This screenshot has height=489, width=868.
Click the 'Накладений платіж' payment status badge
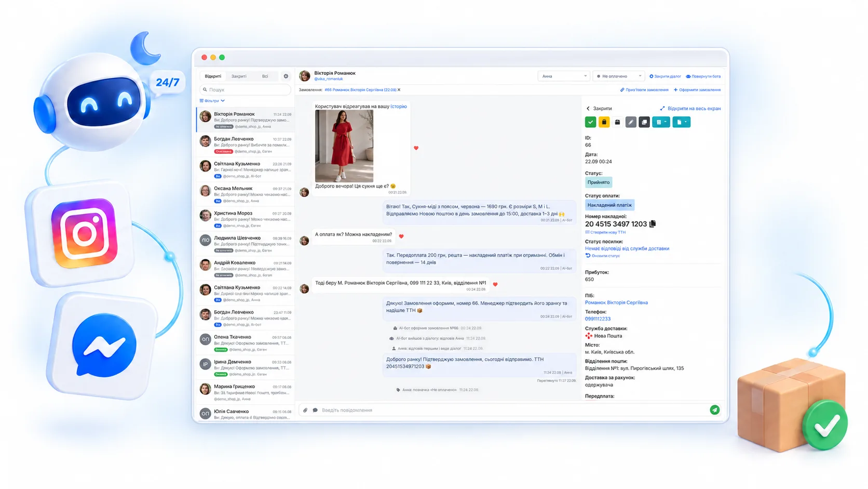click(609, 205)
